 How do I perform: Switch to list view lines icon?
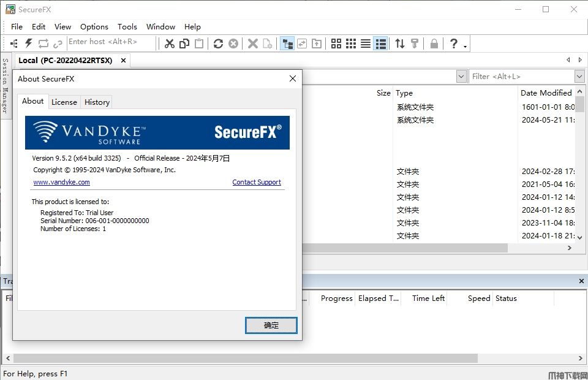pyautogui.click(x=366, y=44)
